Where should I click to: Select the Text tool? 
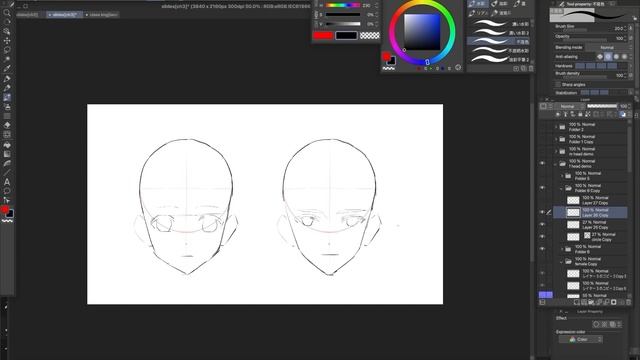pyautogui.click(x=7, y=182)
